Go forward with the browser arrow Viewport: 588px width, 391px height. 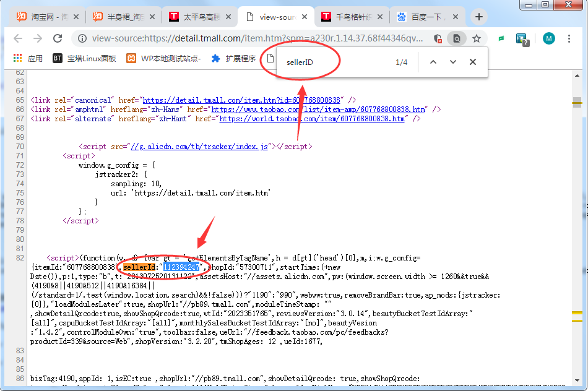(38, 38)
